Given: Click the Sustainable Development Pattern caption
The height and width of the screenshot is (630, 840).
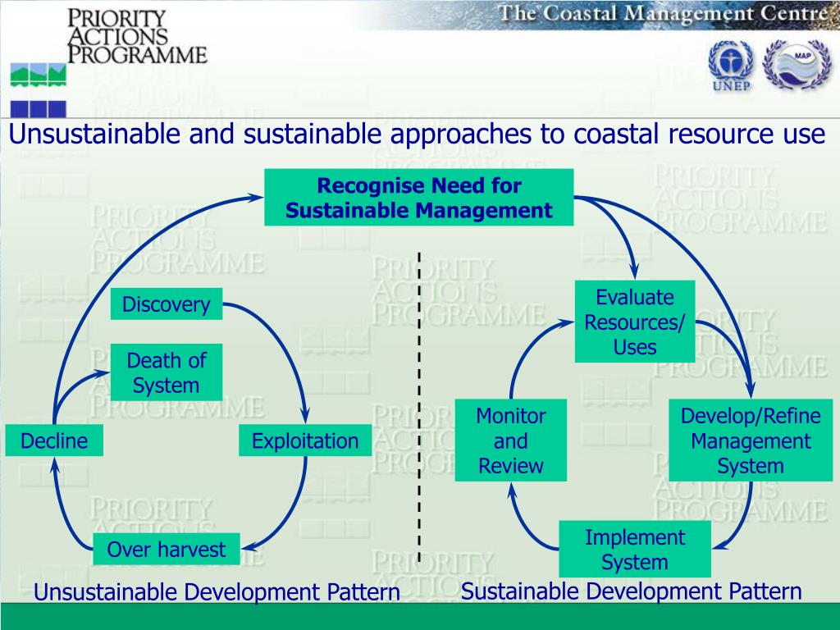Looking at the screenshot, I should tap(632, 591).
